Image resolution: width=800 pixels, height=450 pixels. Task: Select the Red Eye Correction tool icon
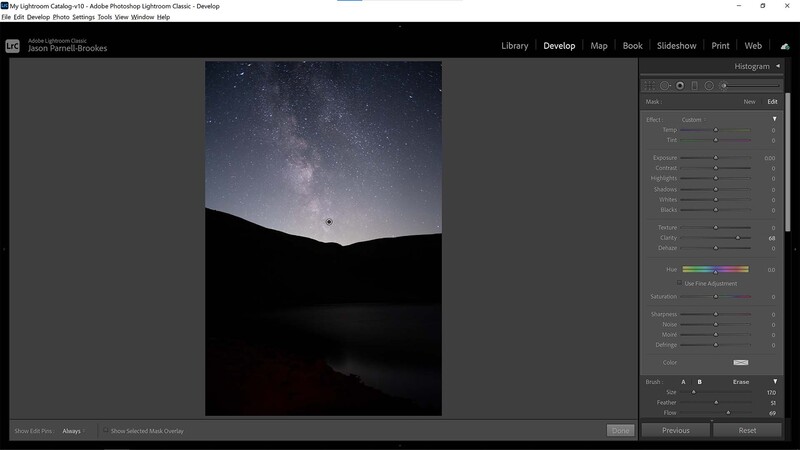coord(680,86)
